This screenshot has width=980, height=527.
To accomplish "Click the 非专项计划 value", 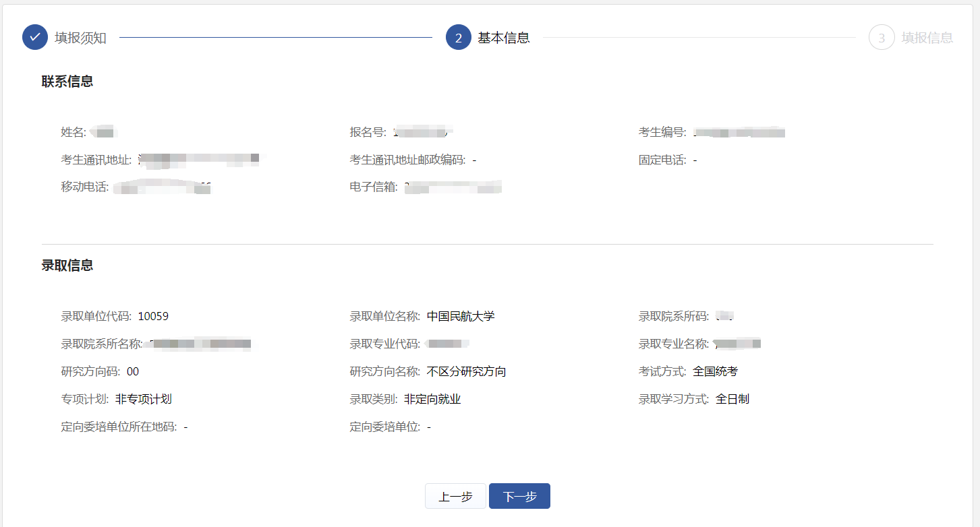I will [143, 399].
